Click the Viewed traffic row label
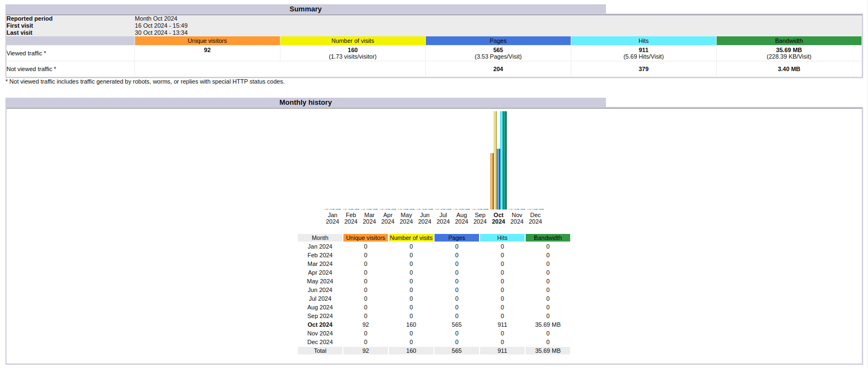 pyautogui.click(x=26, y=53)
